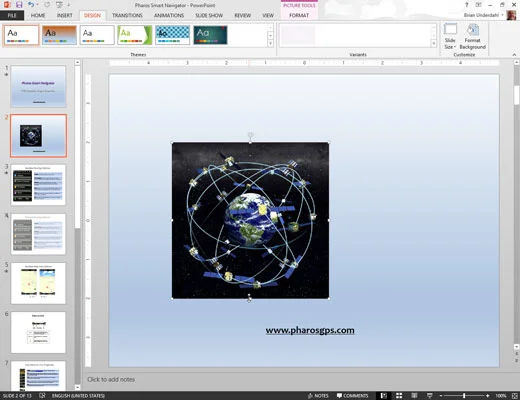Toggle Normal view button in status bar
Image resolution: width=520 pixels, height=400 pixels.
tap(384, 396)
